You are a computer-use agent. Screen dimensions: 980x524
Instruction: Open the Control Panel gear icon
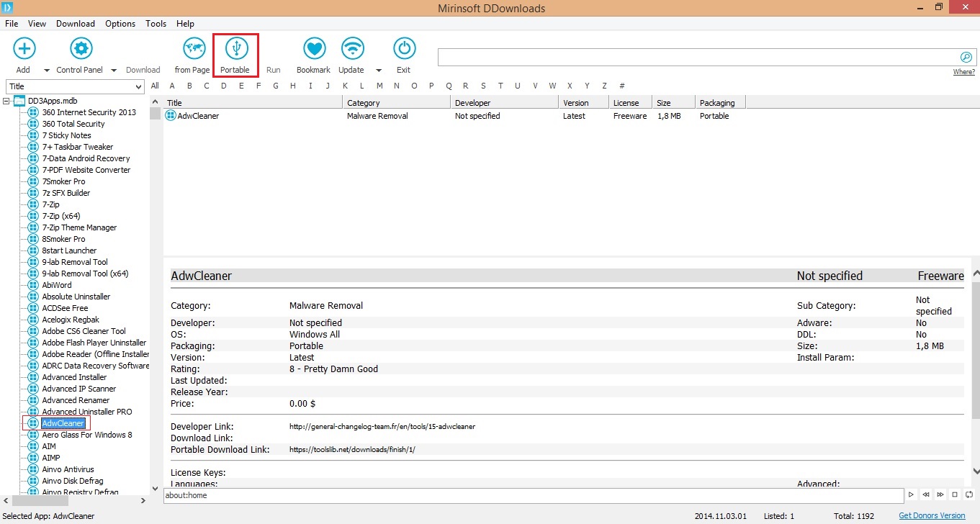coord(81,49)
